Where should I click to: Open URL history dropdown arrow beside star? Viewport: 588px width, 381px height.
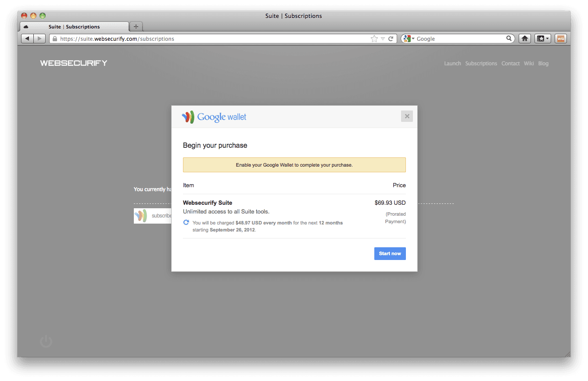(x=383, y=39)
